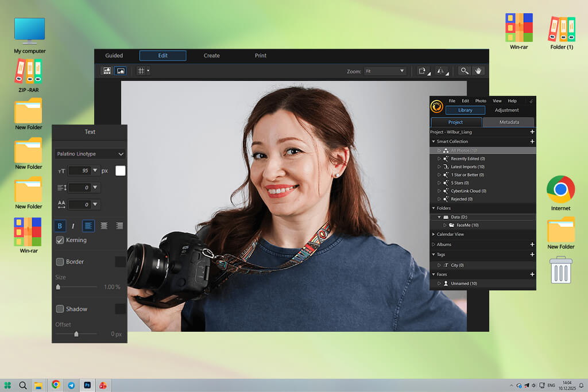Open the Guided mode tab
The height and width of the screenshot is (392, 588).
click(x=114, y=56)
